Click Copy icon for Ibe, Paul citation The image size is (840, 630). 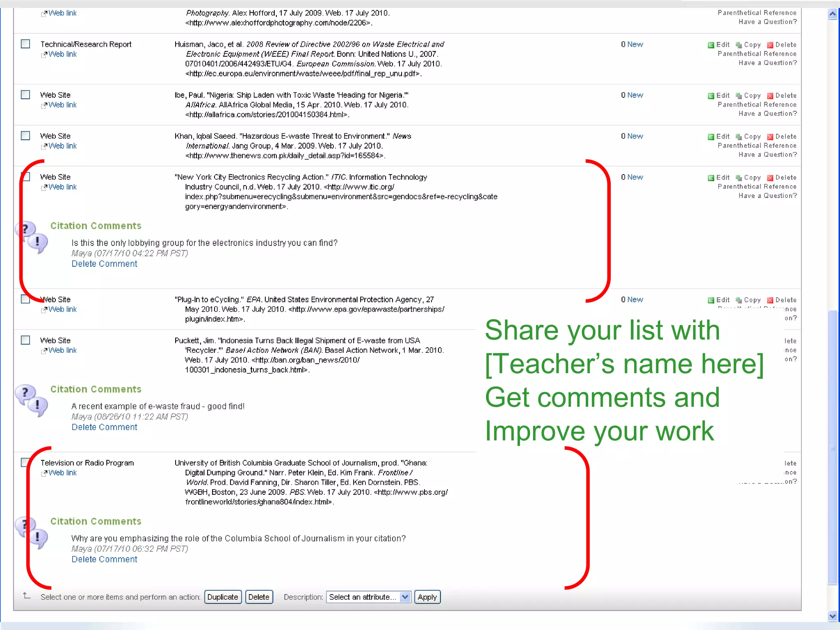tap(739, 96)
